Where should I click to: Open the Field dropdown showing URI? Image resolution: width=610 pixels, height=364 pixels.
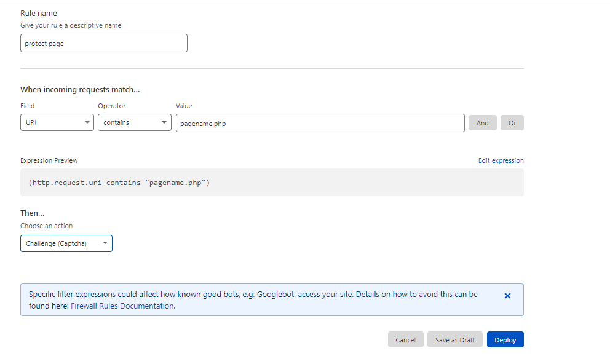pyautogui.click(x=57, y=122)
